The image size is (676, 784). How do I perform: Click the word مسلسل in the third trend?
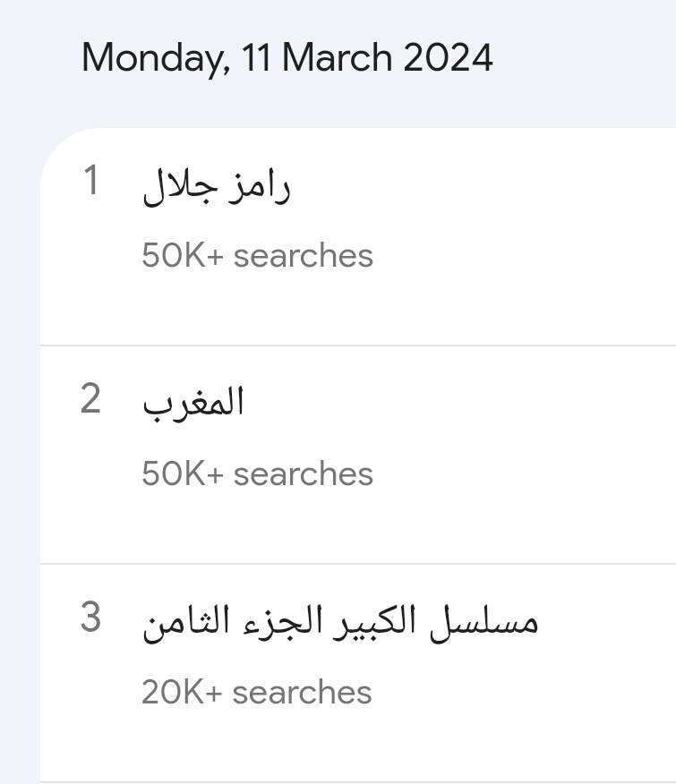click(x=483, y=622)
